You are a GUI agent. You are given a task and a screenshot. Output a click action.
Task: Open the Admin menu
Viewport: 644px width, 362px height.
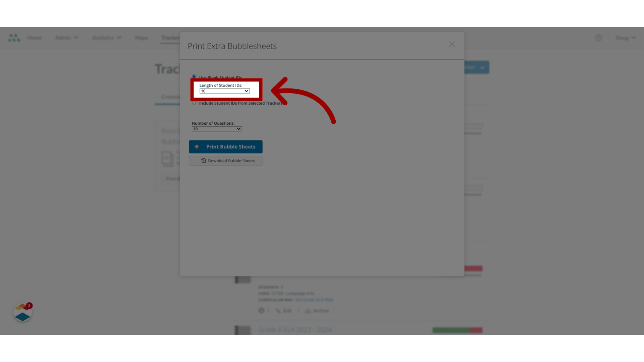[x=66, y=38]
